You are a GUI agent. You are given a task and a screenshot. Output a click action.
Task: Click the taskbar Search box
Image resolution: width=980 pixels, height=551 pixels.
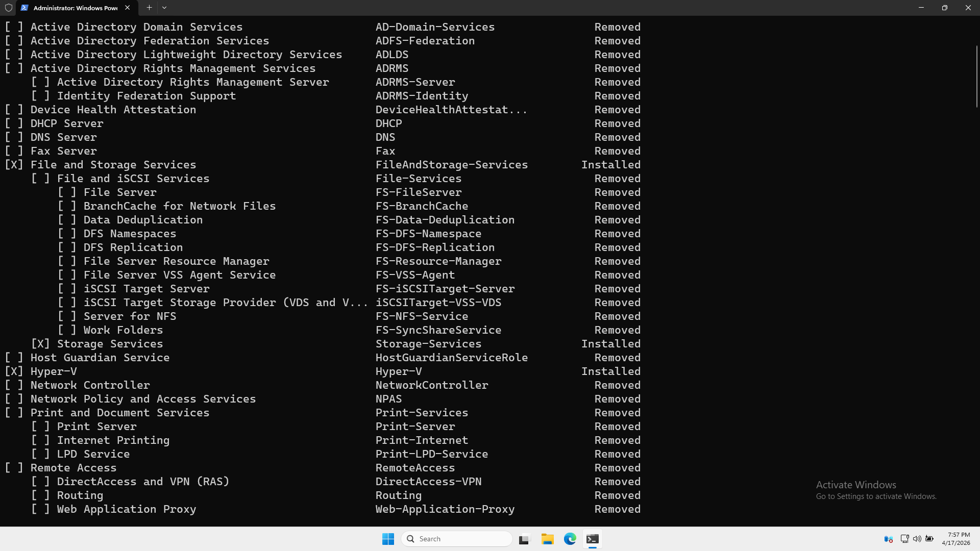coord(457,539)
